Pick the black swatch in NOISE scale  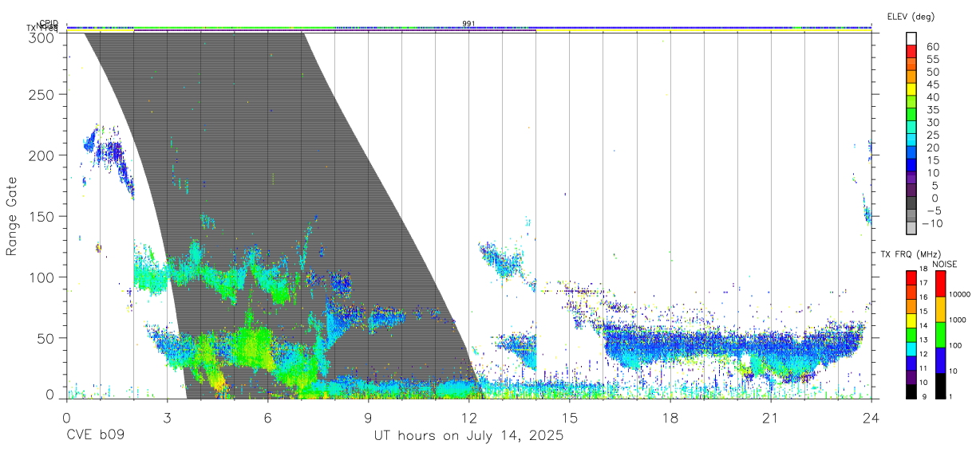click(x=940, y=386)
